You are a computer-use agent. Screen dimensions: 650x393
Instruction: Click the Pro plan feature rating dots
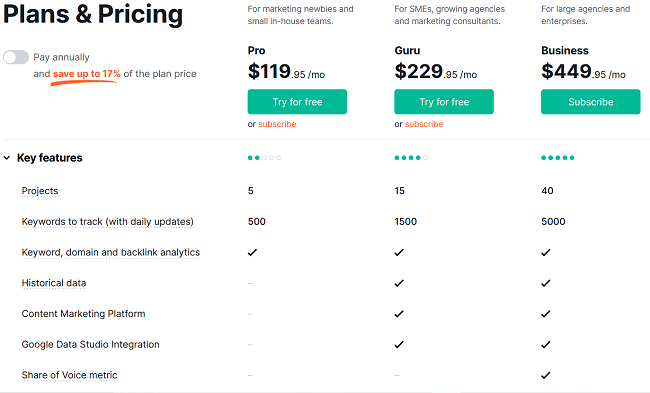tap(264, 158)
